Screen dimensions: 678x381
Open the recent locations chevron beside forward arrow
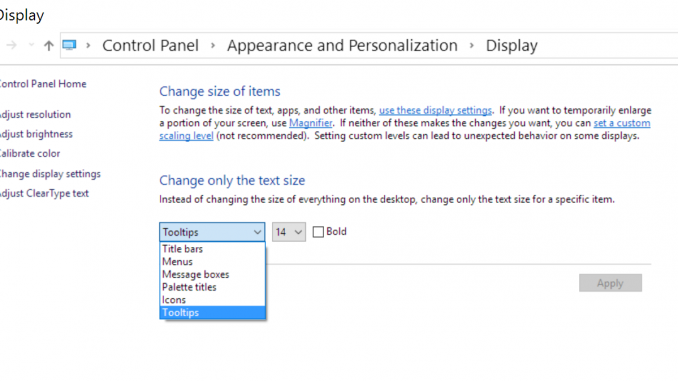(x=31, y=45)
